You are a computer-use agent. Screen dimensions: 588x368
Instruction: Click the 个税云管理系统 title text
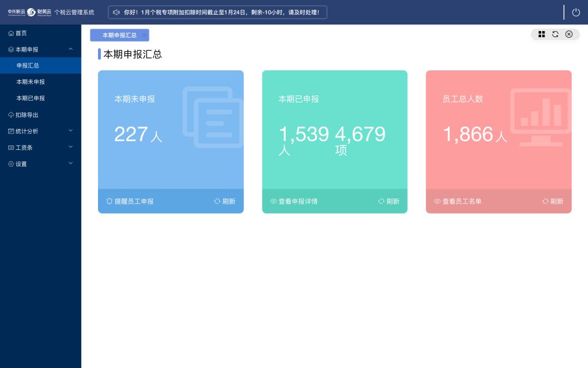pos(74,13)
